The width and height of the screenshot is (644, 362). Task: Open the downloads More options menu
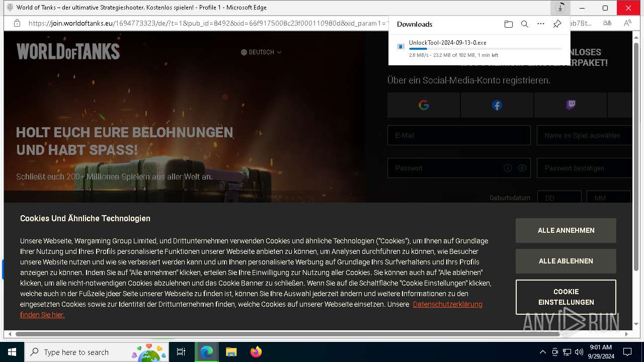coord(541,24)
